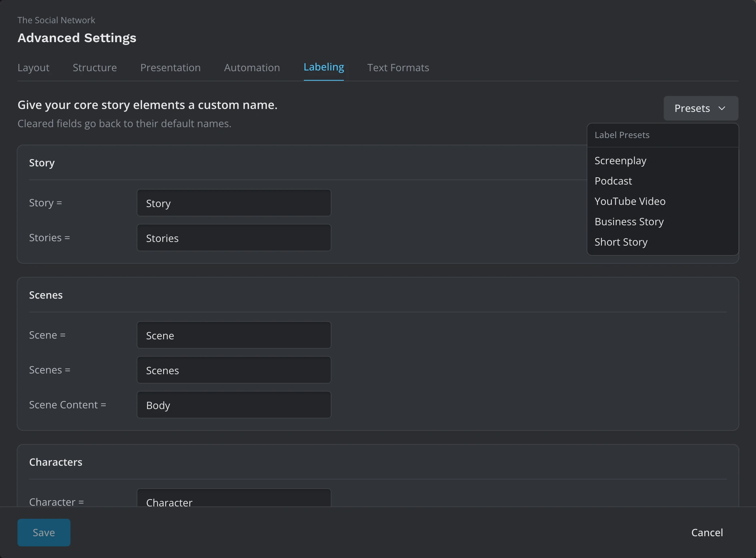Select the Labeling tab
Viewport: 756px width, 558px height.
323,67
